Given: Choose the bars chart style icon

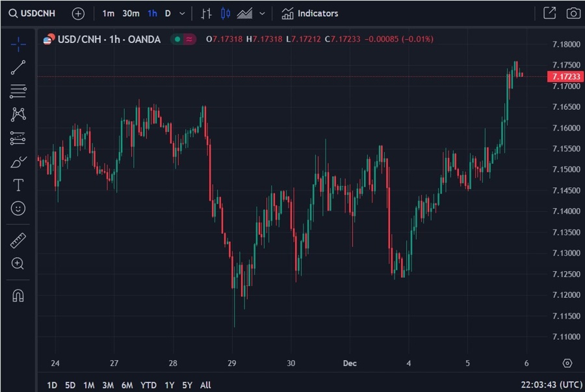Looking at the screenshot, I should point(206,14).
